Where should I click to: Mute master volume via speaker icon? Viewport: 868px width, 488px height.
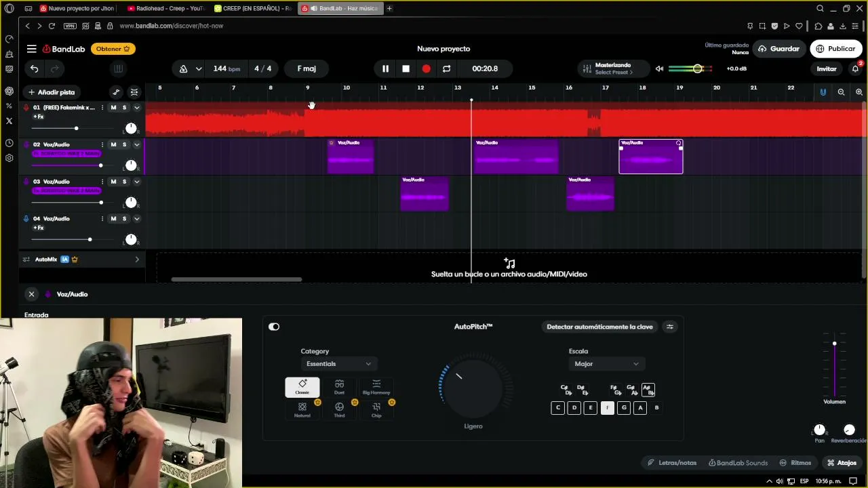click(x=659, y=68)
